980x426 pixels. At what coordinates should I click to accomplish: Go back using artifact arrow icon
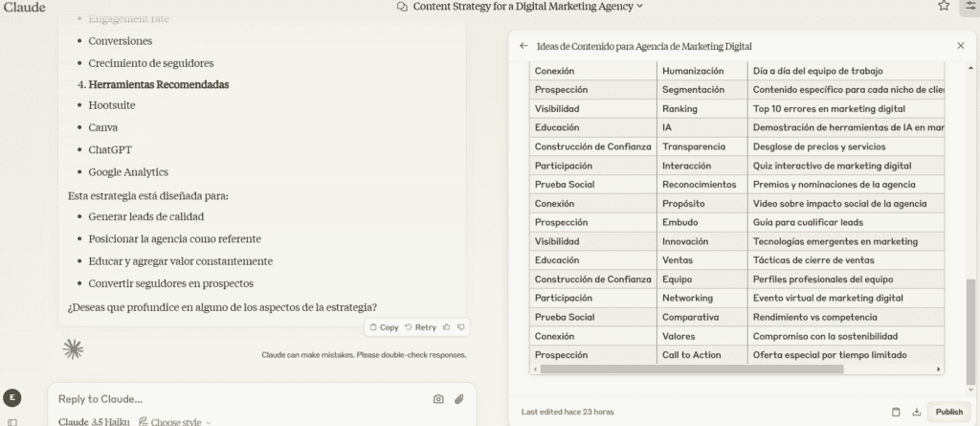(x=523, y=46)
